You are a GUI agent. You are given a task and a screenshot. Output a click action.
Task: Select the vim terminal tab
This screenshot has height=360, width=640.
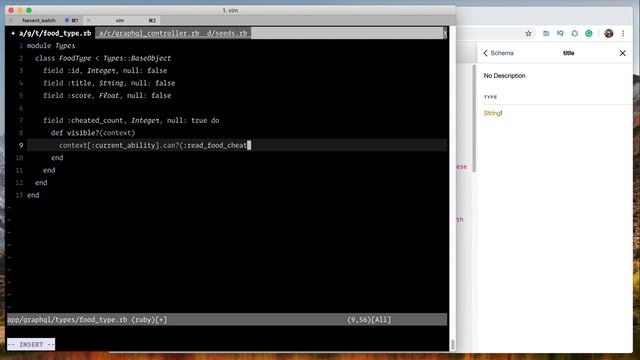coord(120,20)
